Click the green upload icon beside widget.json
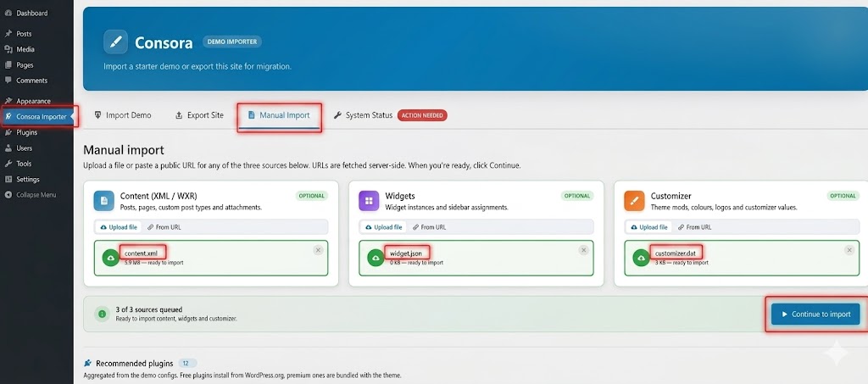Image resolution: width=868 pixels, height=384 pixels. coord(376,258)
